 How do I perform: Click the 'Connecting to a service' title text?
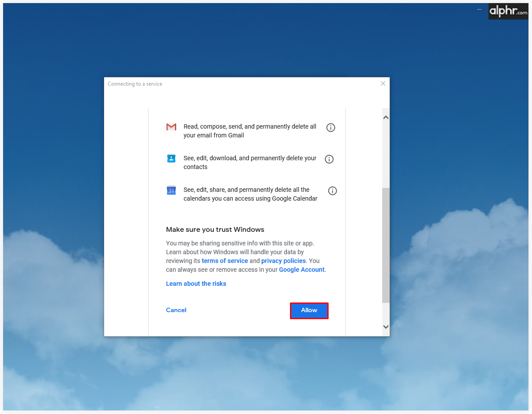(135, 84)
